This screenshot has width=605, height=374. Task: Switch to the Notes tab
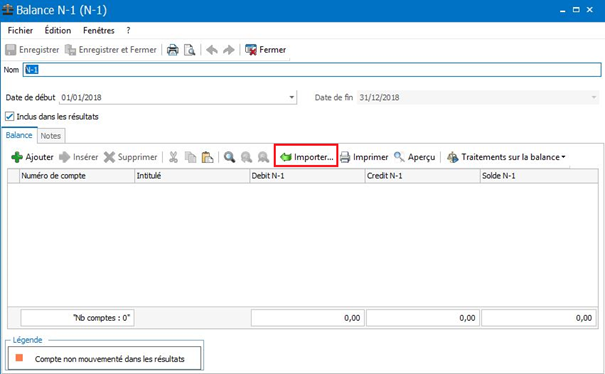[x=51, y=136]
